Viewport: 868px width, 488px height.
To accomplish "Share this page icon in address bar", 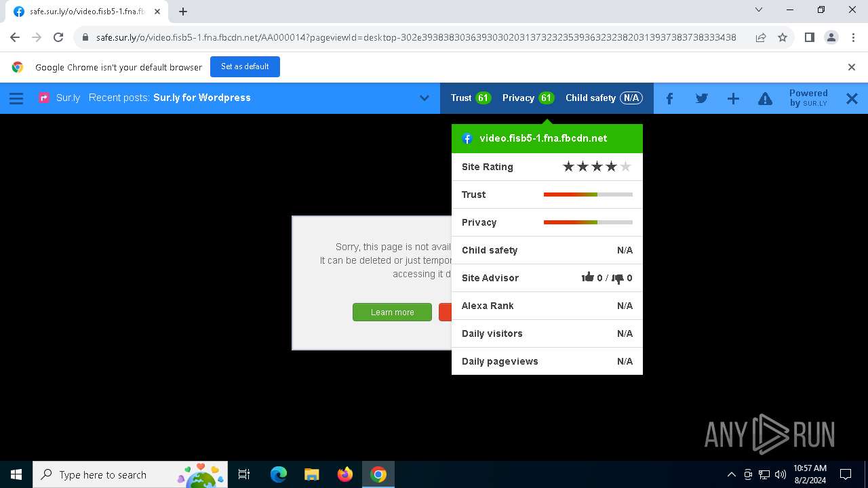I will pos(761,38).
